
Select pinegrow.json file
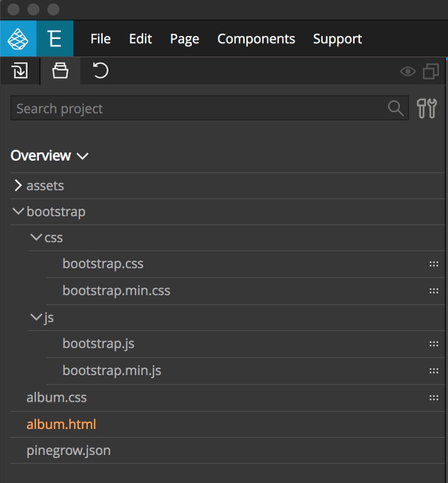pos(68,451)
